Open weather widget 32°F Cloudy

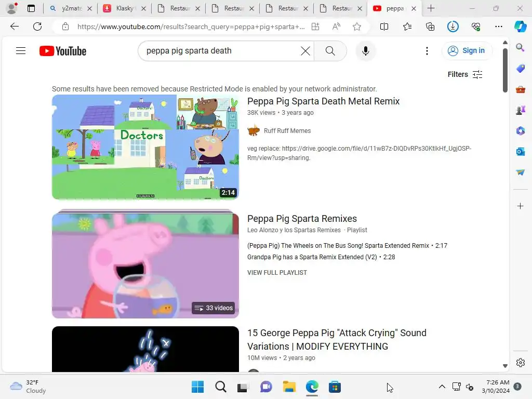tap(28, 387)
